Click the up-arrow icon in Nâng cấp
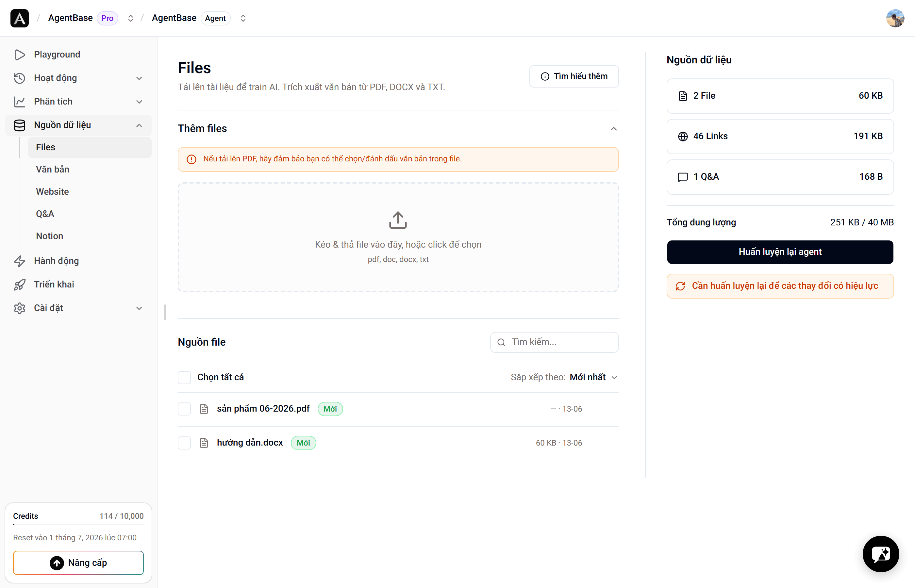 (x=57, y=563)
